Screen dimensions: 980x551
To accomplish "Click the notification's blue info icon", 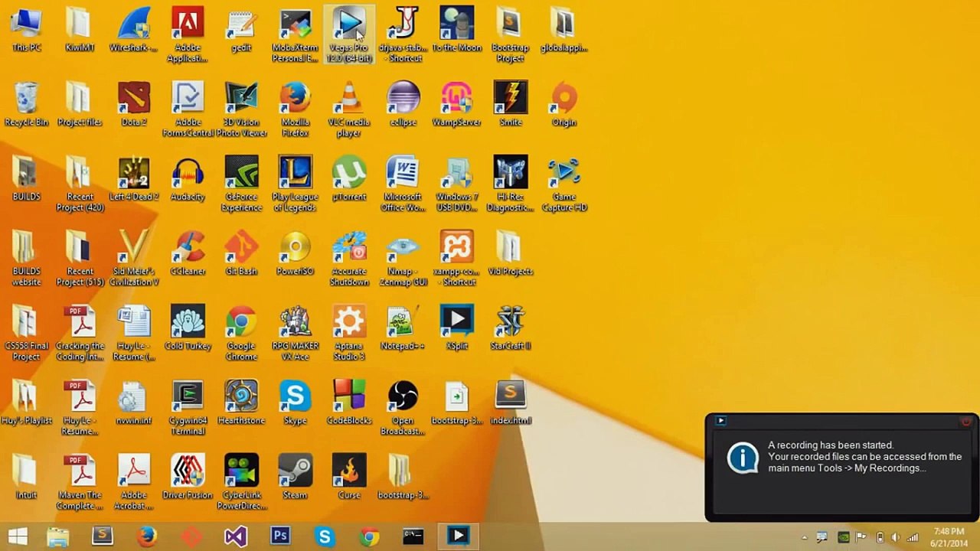I will pos(743,458).
